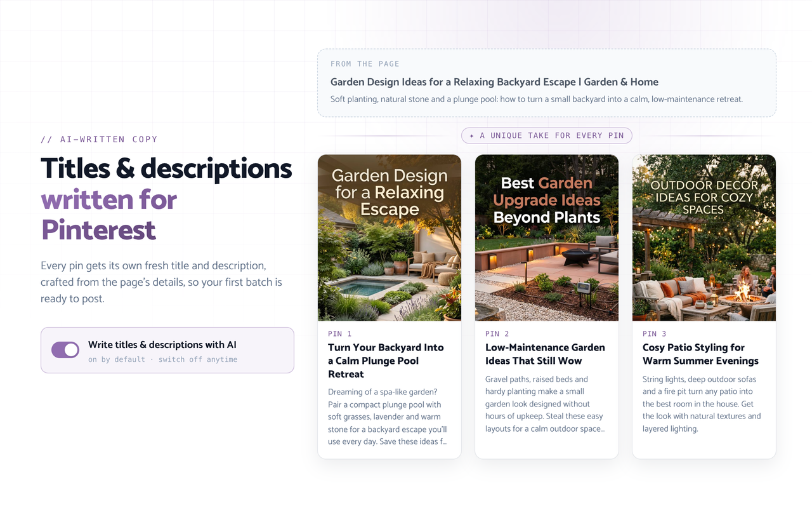The image size is (812, 508).
Task: Click the A UNIQUE TAKE FOR EVERY PIN pill
Action: tap(547, 135)
